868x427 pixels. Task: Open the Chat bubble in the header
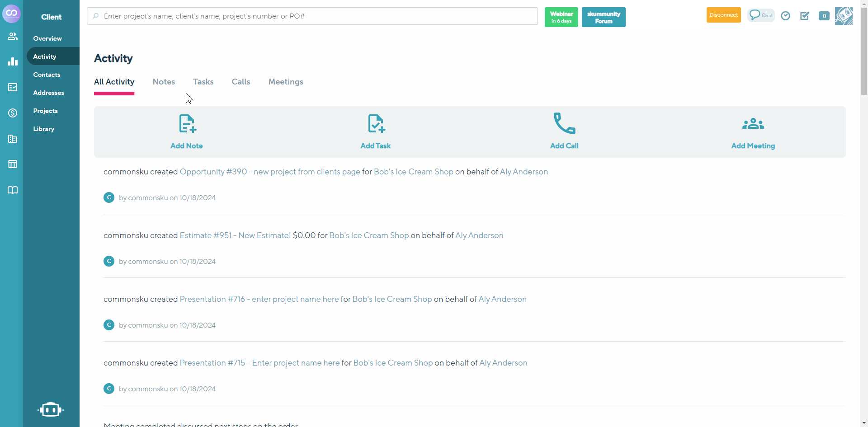(761, 15)
